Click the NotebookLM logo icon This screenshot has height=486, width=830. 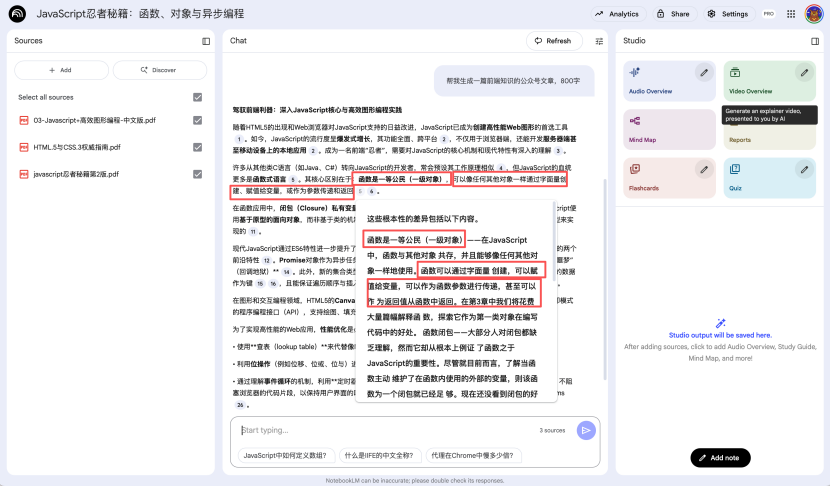coord(17,14)
